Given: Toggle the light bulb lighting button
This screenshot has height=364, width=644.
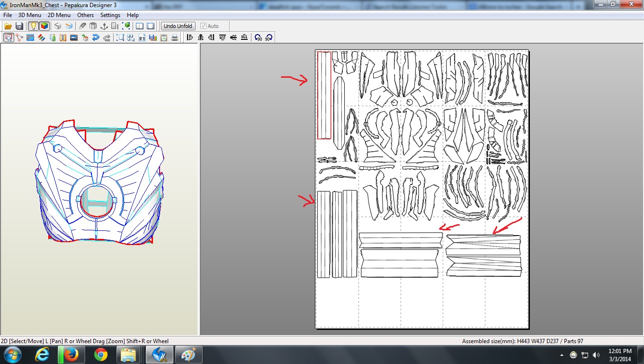Looking at the screenshot, I should coord(33,26).
